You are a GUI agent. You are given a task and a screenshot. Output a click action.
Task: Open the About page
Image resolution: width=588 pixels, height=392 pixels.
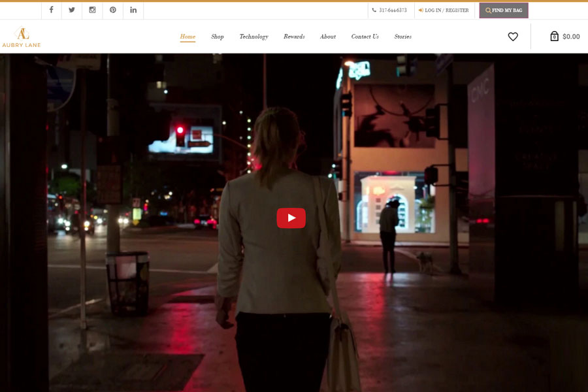[328, 37]
